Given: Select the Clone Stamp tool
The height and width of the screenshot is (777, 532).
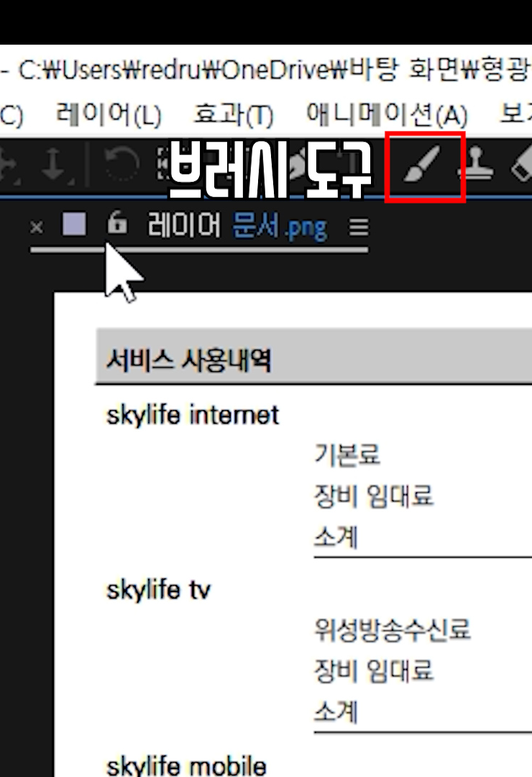Looking at the screenshot, I should click(x=477, y=165).
